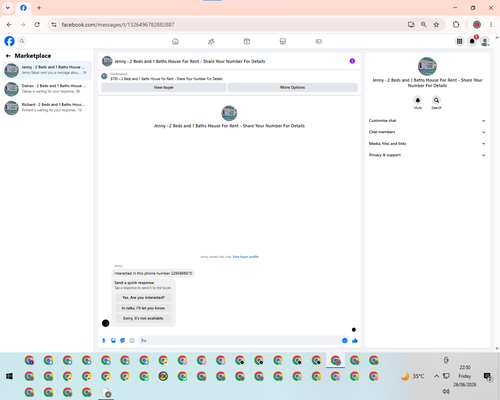
Task: Send a thumbs-up like
Action: (x=355, y=340)
